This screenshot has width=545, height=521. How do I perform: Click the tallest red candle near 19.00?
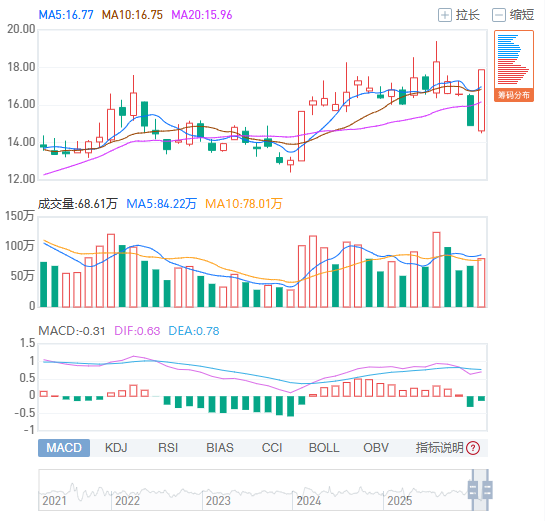(x=436, y=77)
